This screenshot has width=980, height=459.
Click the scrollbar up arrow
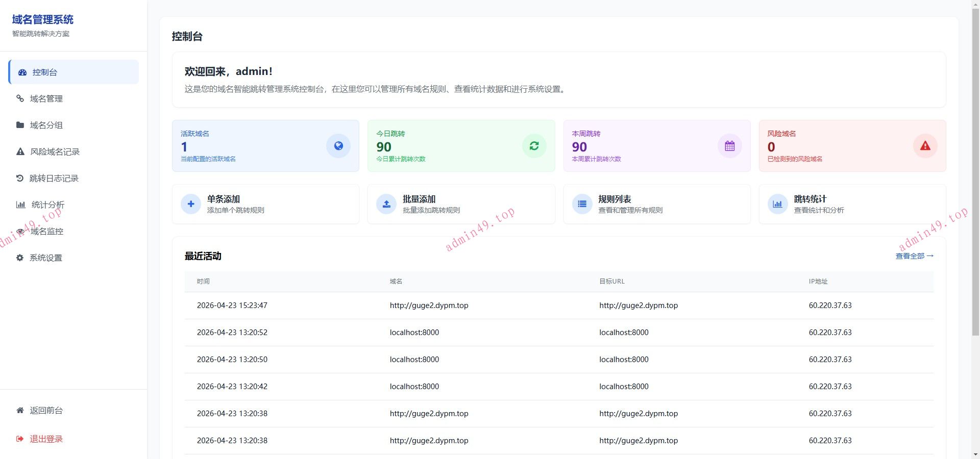point(975,4)
